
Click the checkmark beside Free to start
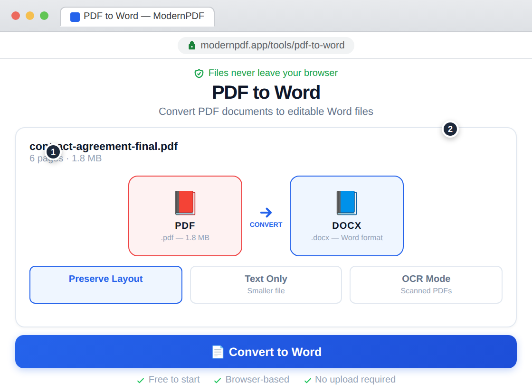[x=140, y=380]
